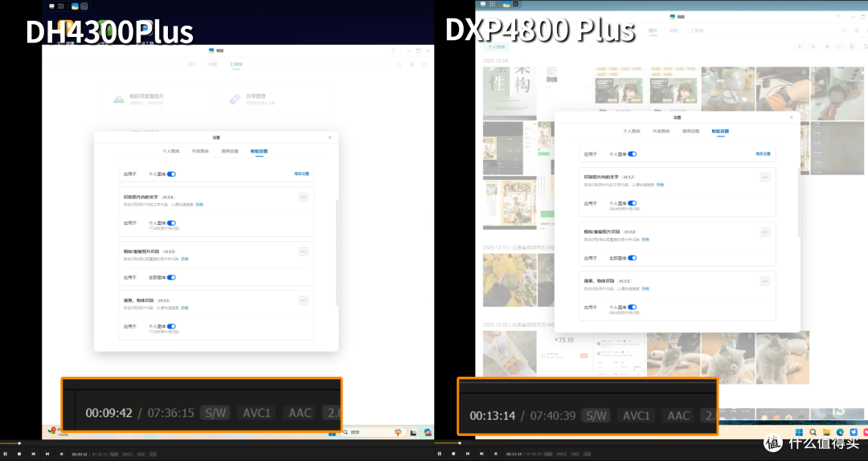Open the yellow mushrooms photo thumbnail in DXP4800 Plus
Screen dimensions: 868x461
click(510, 280)
